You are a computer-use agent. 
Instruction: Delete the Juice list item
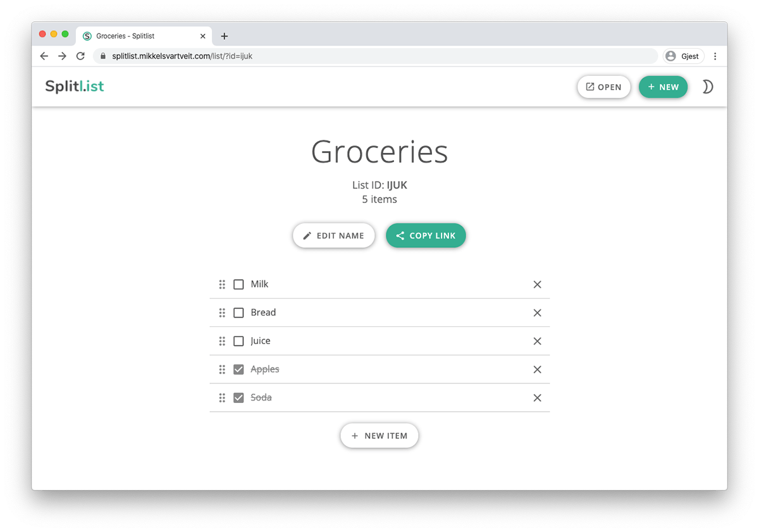[537, 341]
